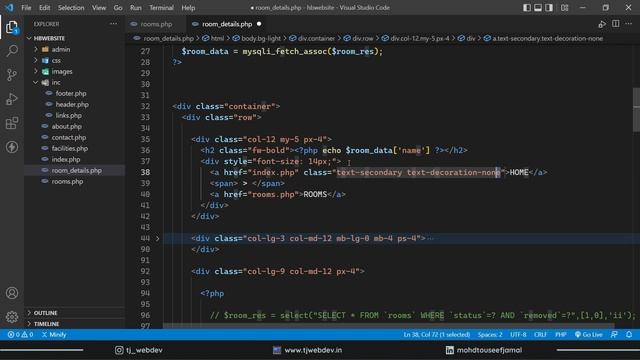The width and height of the screenshot is (640, 360).
Task: Open the Run menu
Action: pos(136,8)
